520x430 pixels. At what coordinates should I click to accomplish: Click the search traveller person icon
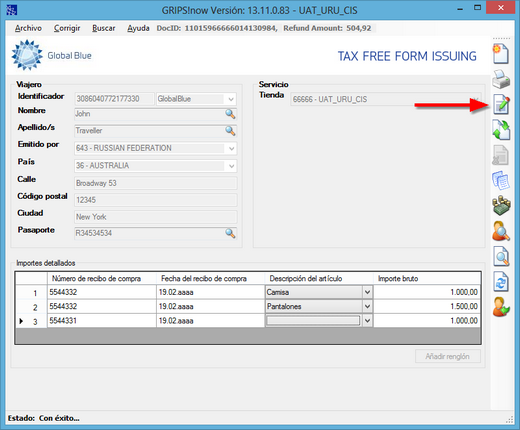click(501, 231)
